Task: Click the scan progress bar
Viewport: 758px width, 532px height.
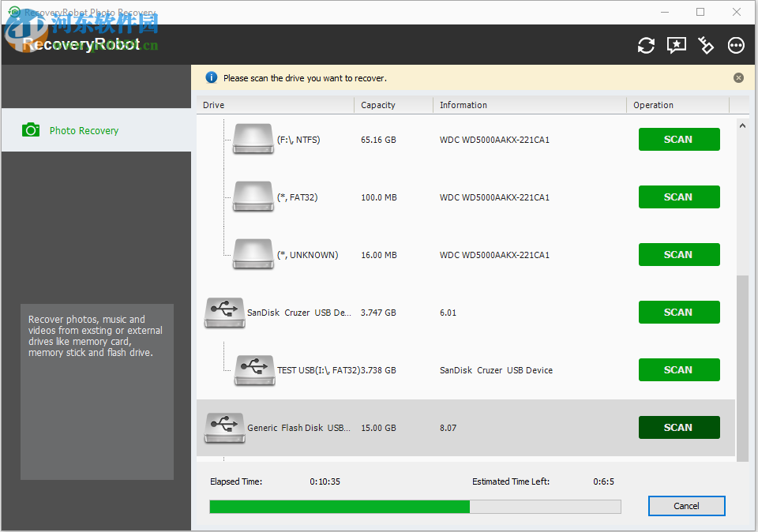Action: (x=415, y=507)
